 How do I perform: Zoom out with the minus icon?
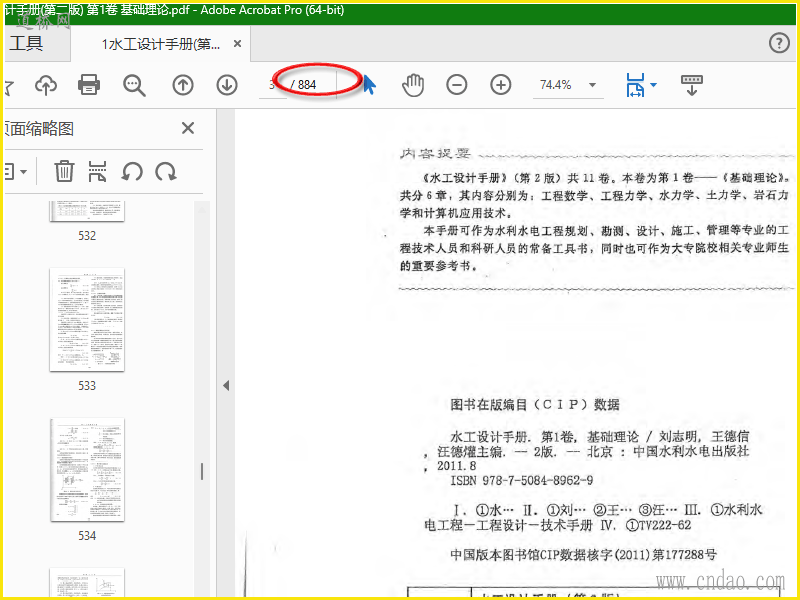(x=457, y=85)
